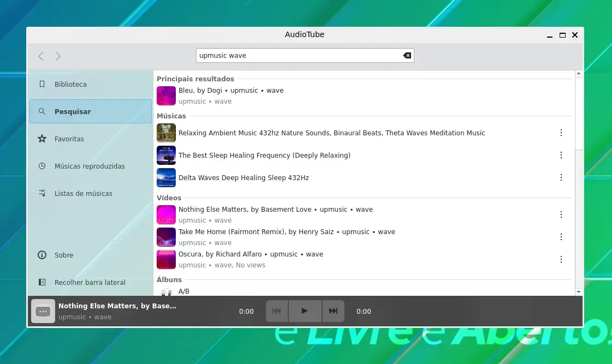Viewport: 612px width, 364px height.
Task: Open the A/B album
Action: coord(364,291)
